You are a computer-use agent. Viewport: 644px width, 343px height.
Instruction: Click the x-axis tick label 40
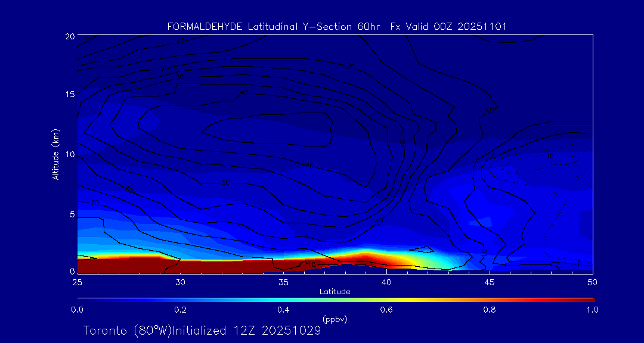tap(386, 282)
